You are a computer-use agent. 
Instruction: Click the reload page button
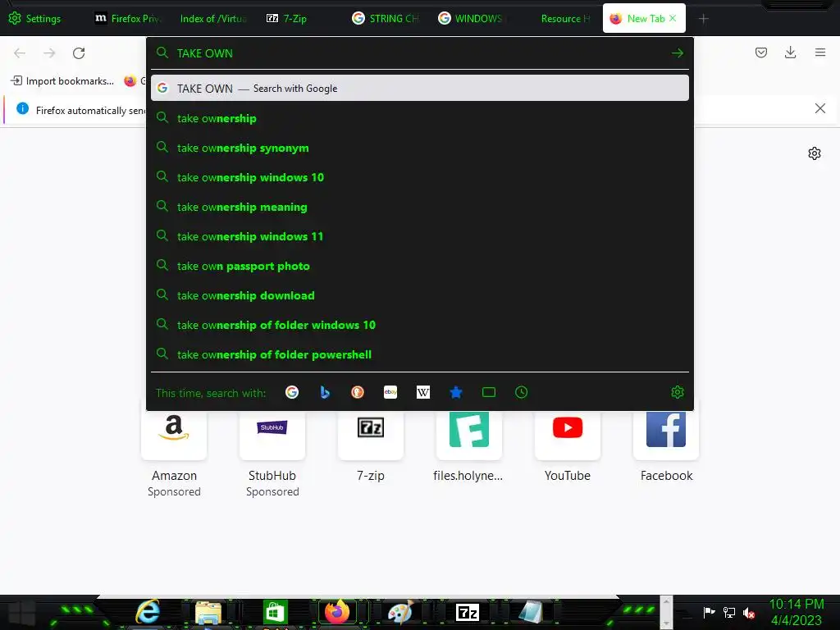[x=79, y=53]
